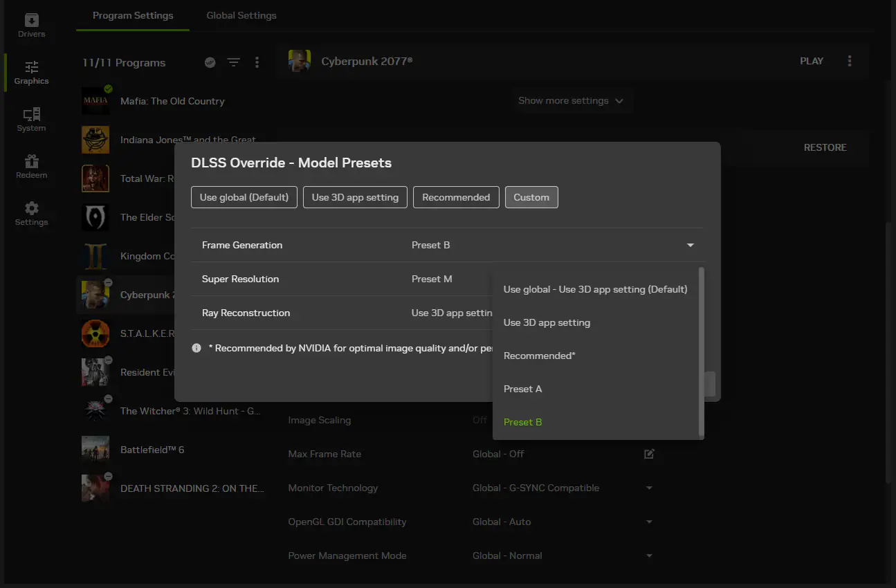Select The Witcher 3: Wild Hunt program name
Viewport: 896px width, 588px height.
click(190, 411)
